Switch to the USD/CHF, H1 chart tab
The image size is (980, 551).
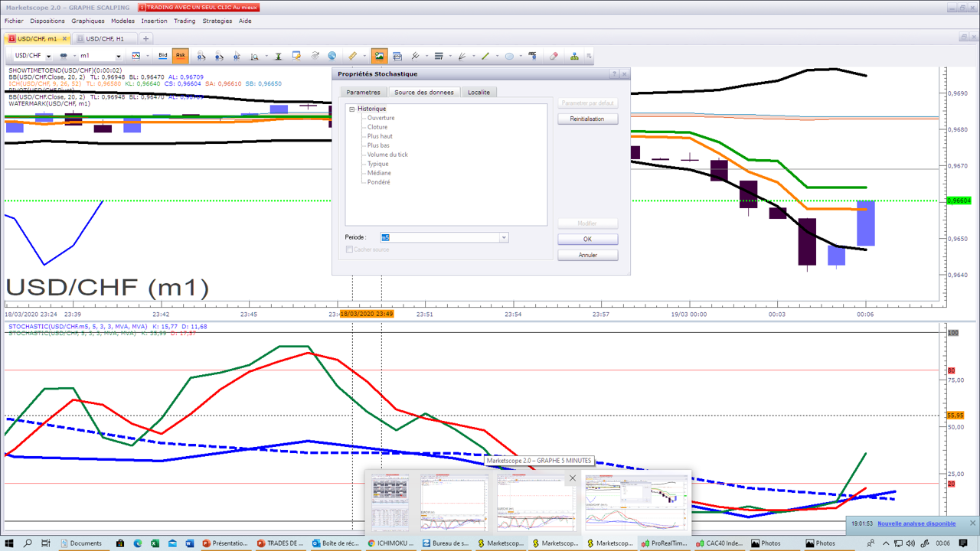105,38
